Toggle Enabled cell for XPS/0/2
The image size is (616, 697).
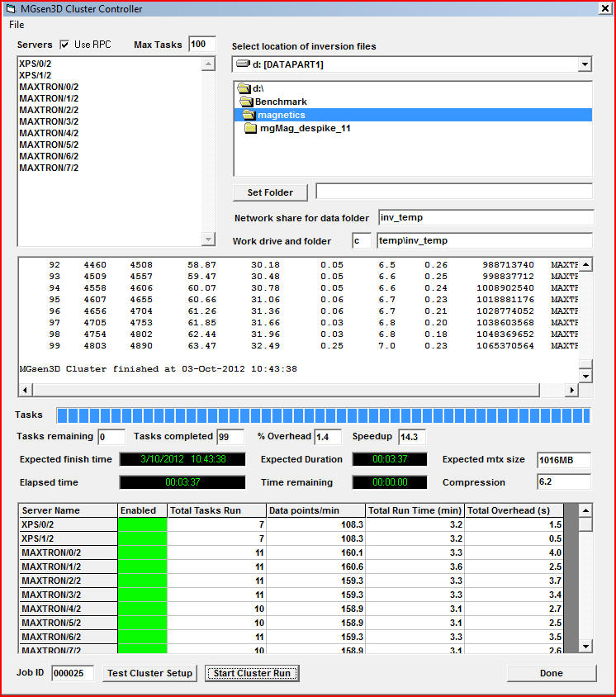(x=142, y=524)
